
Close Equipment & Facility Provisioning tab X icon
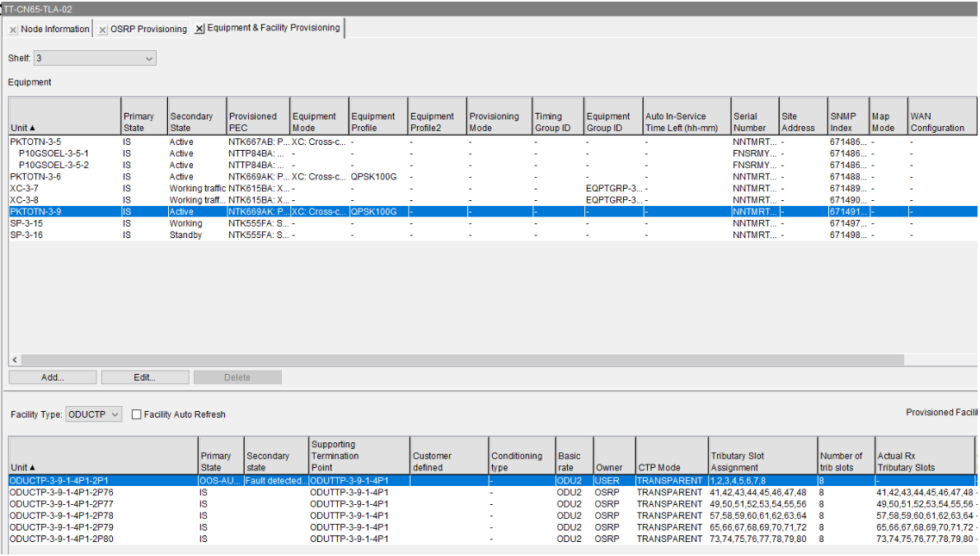[199, 29]
